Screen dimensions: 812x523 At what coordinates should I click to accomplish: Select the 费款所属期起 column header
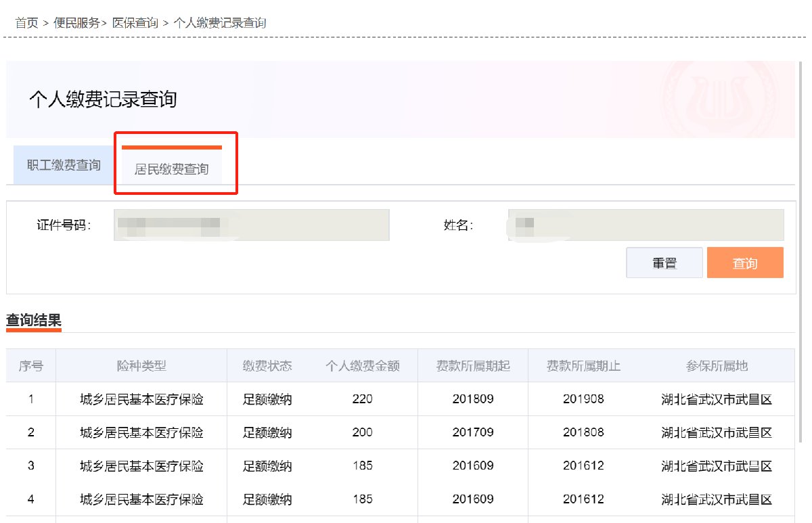[x=473, y=366]
